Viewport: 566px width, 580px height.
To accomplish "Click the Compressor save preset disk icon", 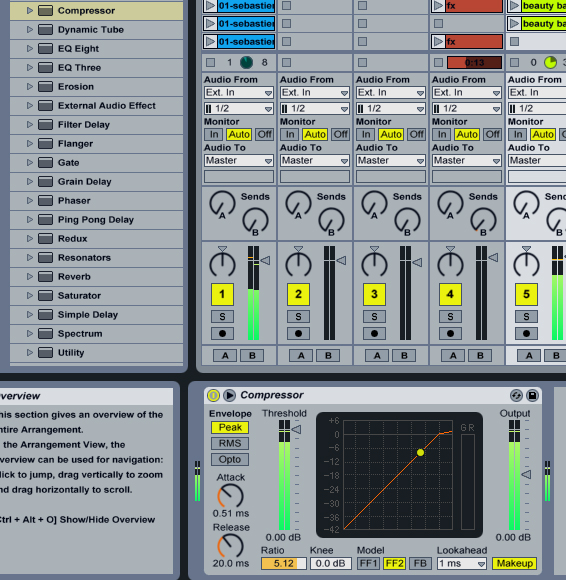I will tap(532, 395).
